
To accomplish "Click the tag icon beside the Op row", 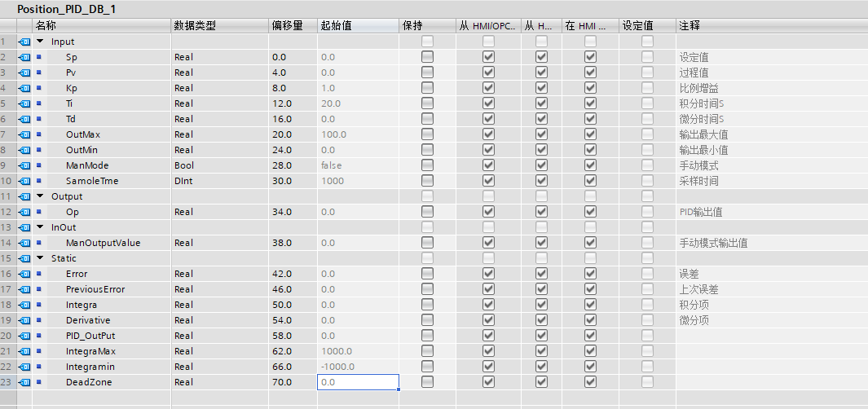I will coord(24,212).
